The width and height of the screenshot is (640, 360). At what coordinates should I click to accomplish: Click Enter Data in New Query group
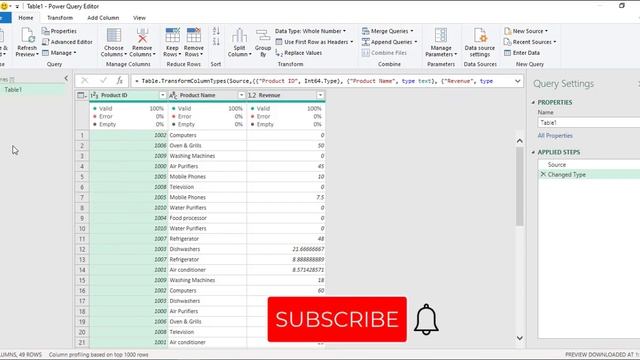click(522, 53)
